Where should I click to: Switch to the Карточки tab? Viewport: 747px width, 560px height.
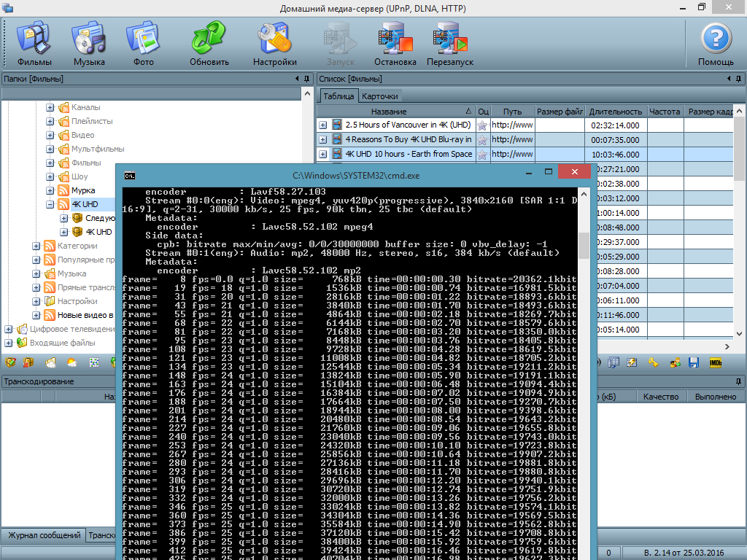tap(380, 96)
